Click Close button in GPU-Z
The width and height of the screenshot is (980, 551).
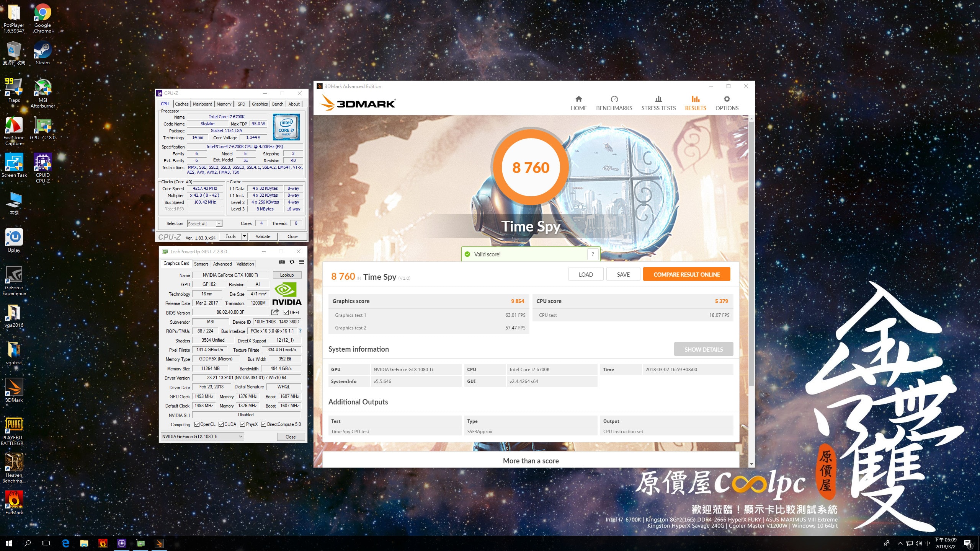[291, 437]
